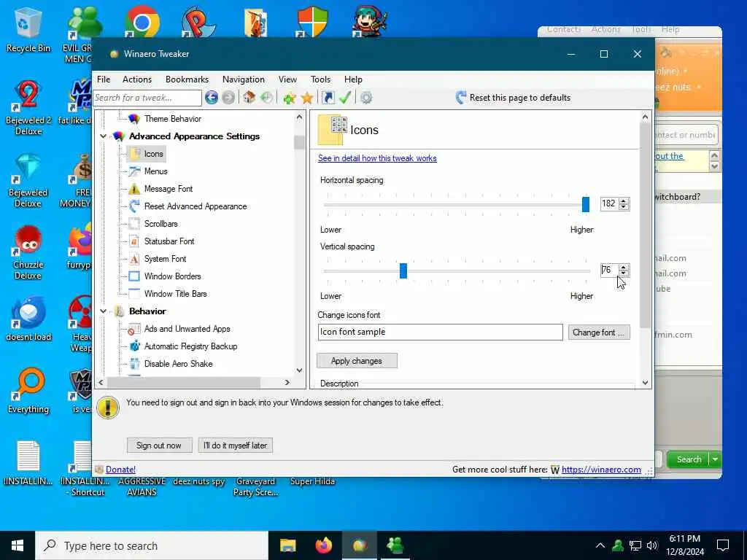Click the green checkmark toolbar icon
The width and height of the screenshot is (747, 560).
(345, 98)
